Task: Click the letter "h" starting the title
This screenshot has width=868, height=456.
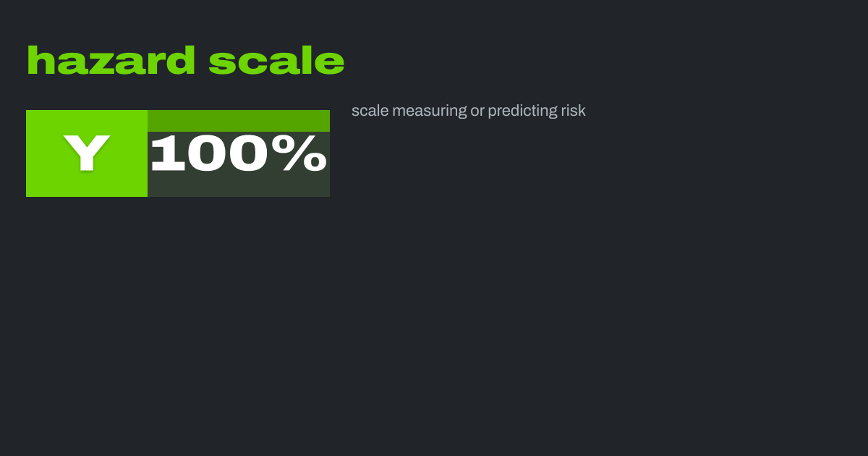Action: coord(39,61)
